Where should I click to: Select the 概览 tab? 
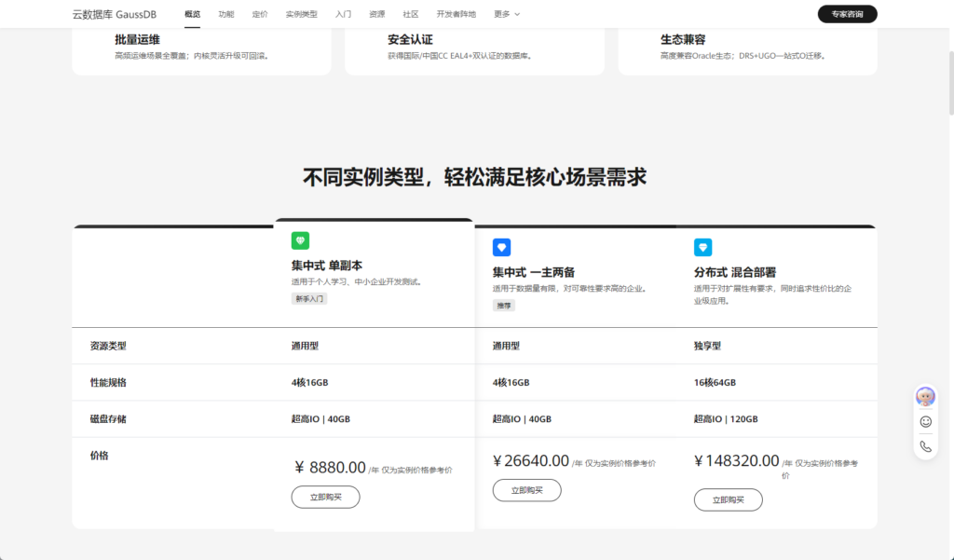(x=192, y=14)
